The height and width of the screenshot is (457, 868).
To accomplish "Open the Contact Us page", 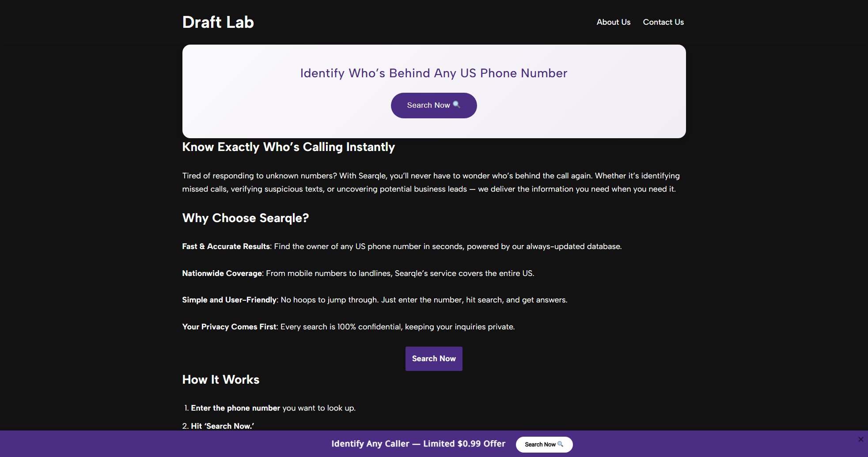I will pos(663,22).
